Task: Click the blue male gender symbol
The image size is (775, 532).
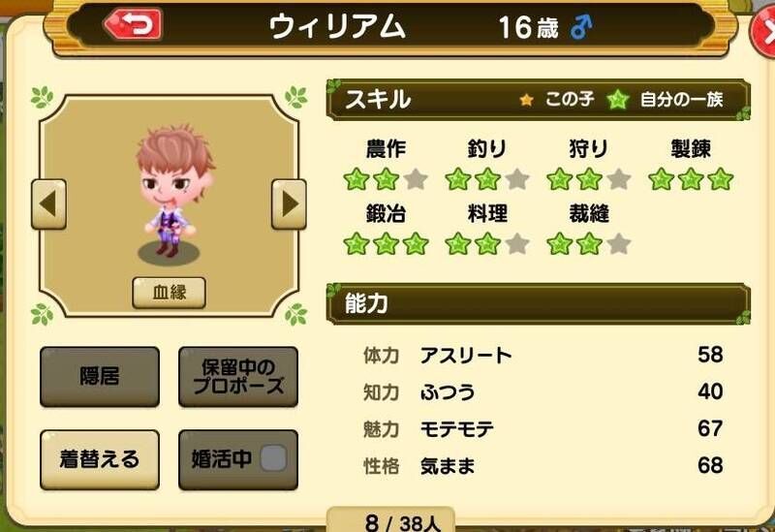Action: pos(581,27)
